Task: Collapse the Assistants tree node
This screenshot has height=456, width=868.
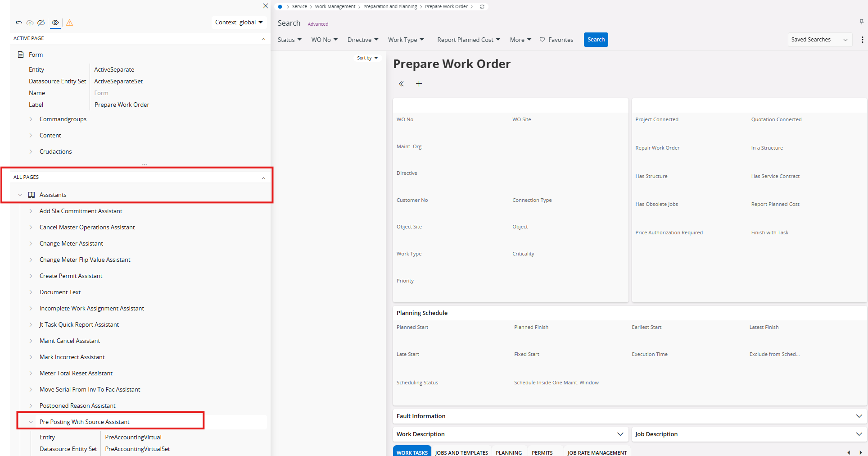Action: click(x=20, y=195)
